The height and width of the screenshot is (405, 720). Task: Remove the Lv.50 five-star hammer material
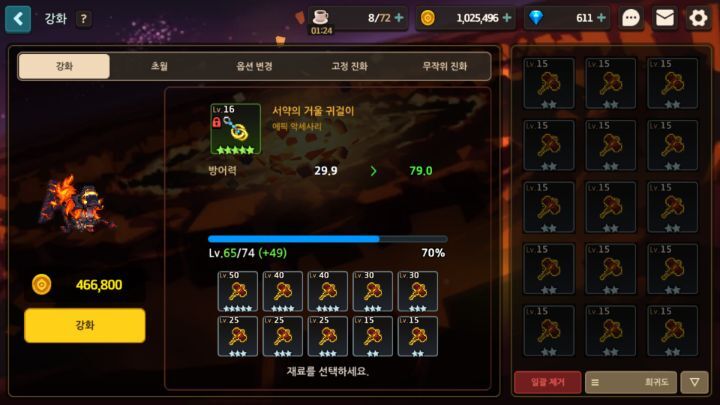[237, 292]
